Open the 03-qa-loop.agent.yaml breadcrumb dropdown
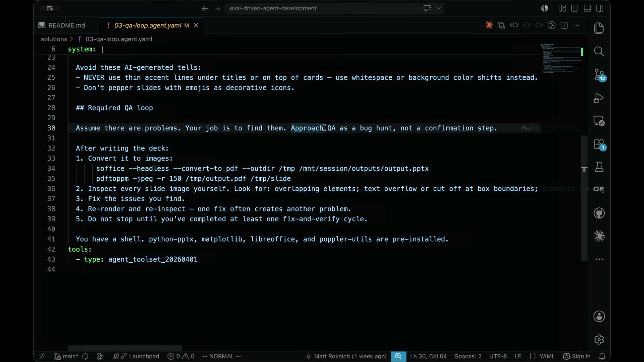644x362 pixels. pos(119,39)
